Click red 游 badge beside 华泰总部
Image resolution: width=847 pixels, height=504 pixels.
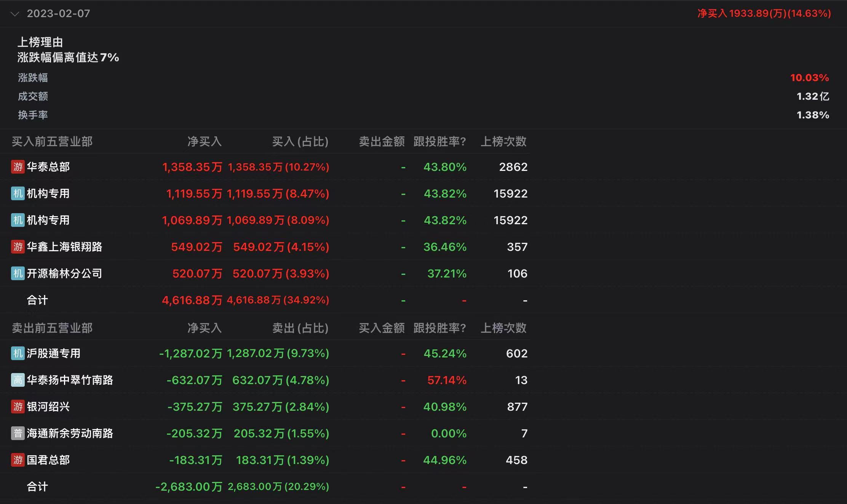click(x=18, y=167)
